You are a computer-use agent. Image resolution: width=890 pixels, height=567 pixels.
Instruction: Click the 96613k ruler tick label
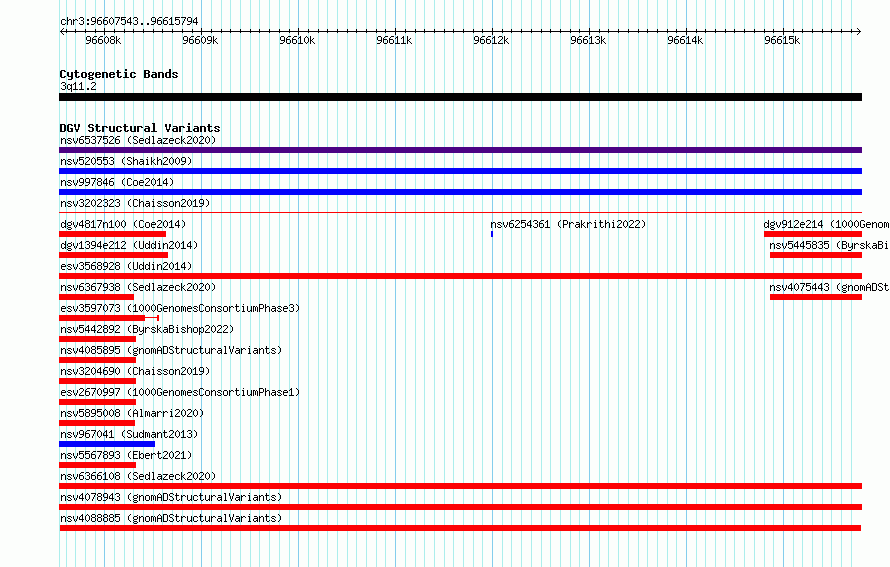click(x=589, y=40)
